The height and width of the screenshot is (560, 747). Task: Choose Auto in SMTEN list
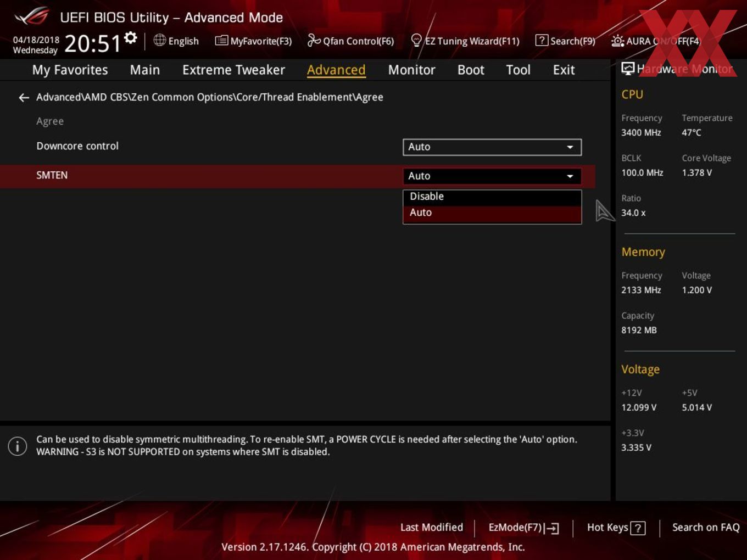point(492,212)
